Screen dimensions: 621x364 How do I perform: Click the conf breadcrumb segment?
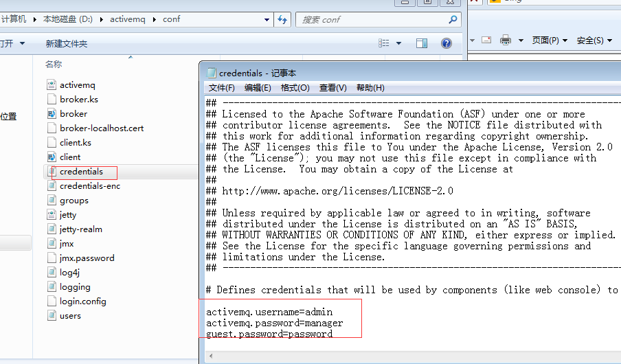(172, 19)
